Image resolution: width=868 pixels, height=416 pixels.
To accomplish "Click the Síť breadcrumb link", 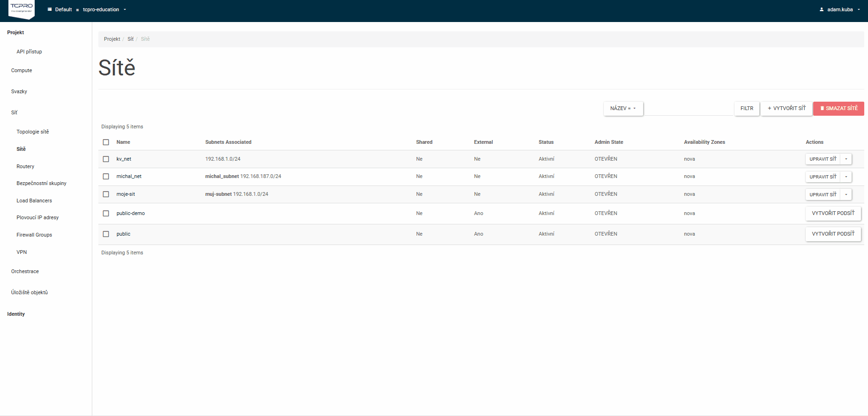I will click(x=130, y=39).
